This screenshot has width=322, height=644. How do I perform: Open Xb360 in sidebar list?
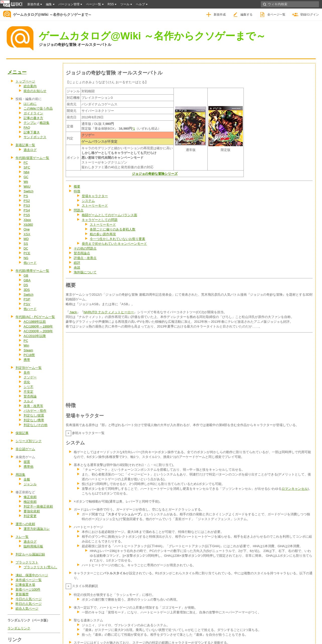pyautogui.click(x=28, y=224)
